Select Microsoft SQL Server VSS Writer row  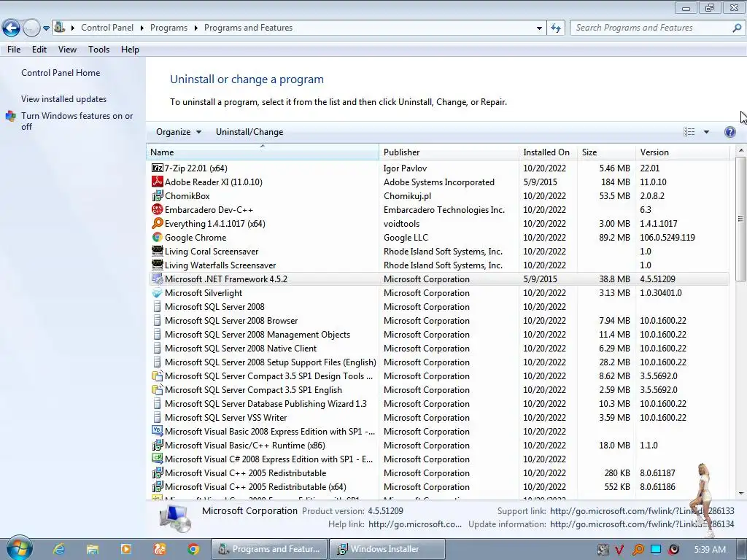point(438,417)
